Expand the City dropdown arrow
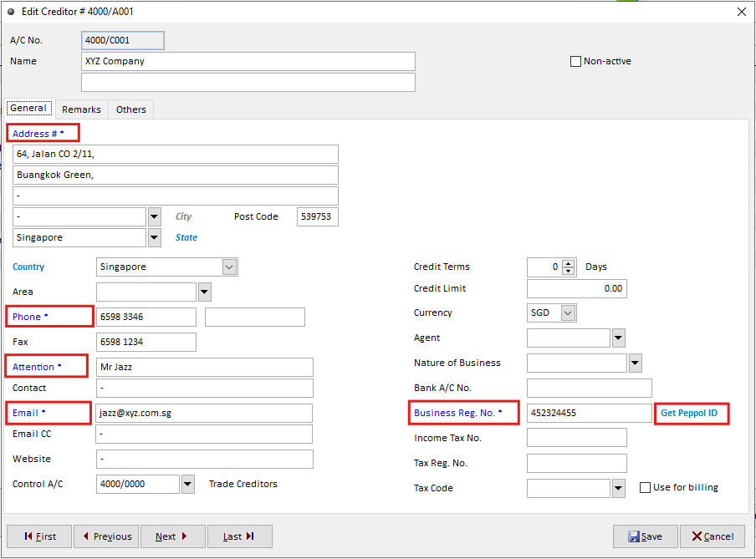 (154, 217)
